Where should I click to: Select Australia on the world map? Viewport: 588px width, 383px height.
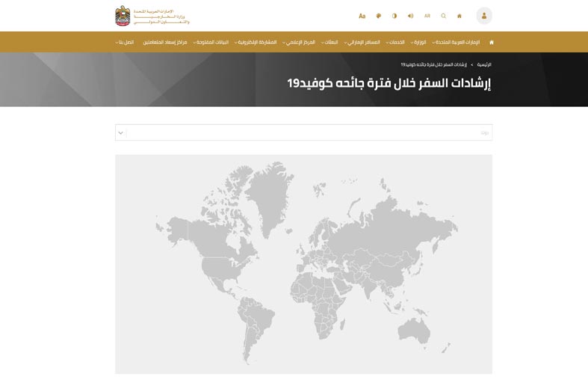[412, 332]
